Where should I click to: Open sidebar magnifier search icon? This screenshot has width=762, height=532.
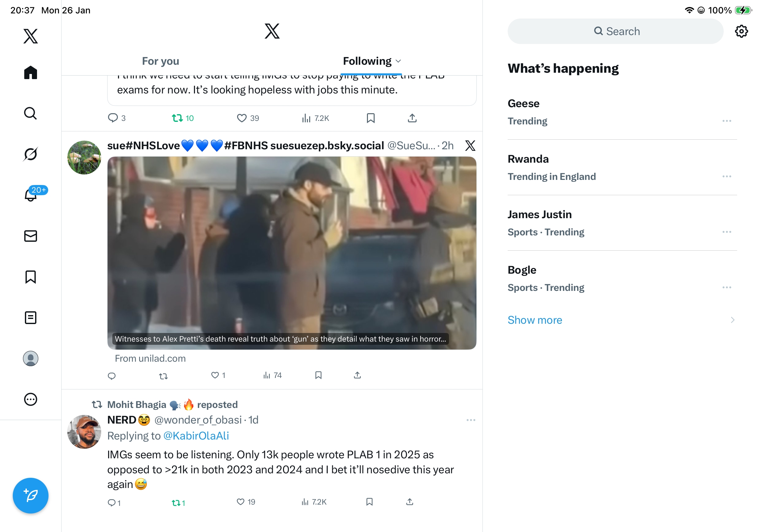point(31,114)
